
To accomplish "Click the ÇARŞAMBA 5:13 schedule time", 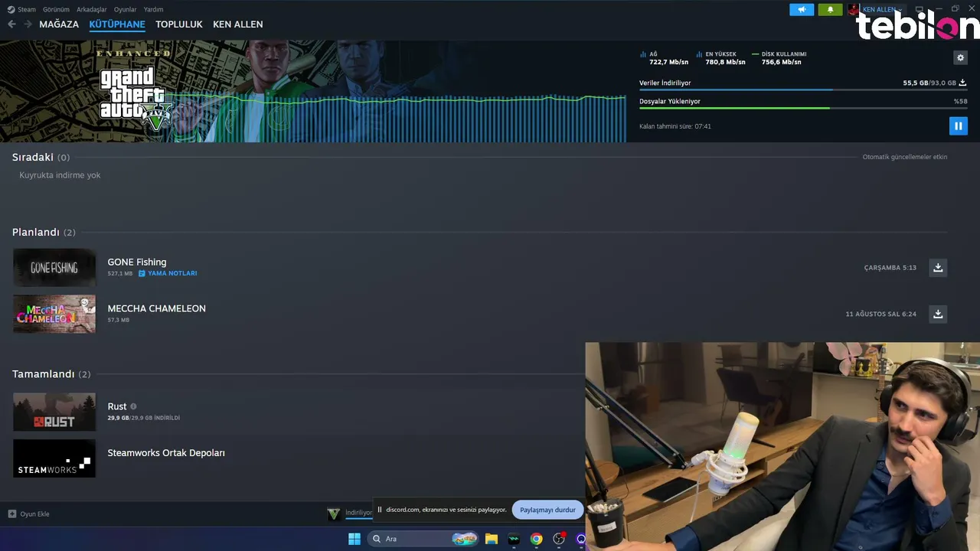I will point(890,268).
